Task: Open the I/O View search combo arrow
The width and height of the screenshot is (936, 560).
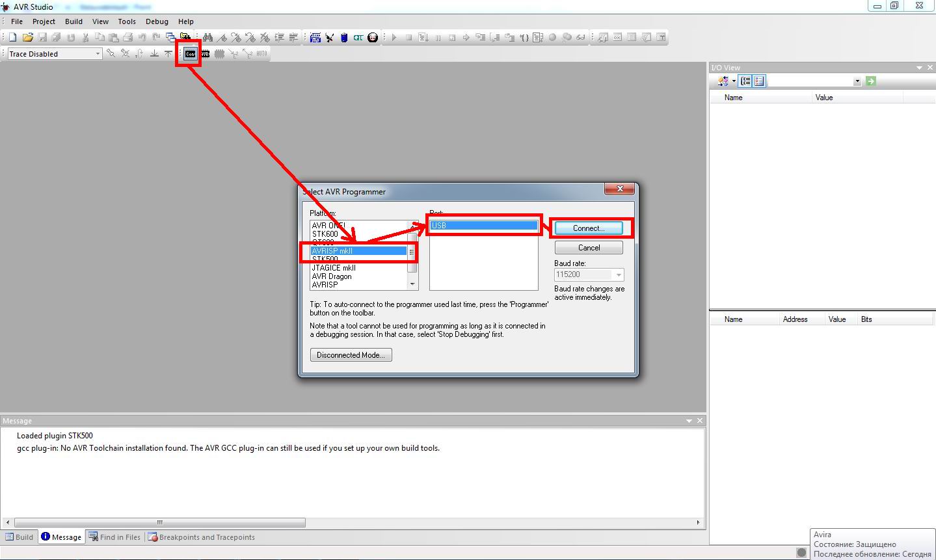Action: coord(857,81)
